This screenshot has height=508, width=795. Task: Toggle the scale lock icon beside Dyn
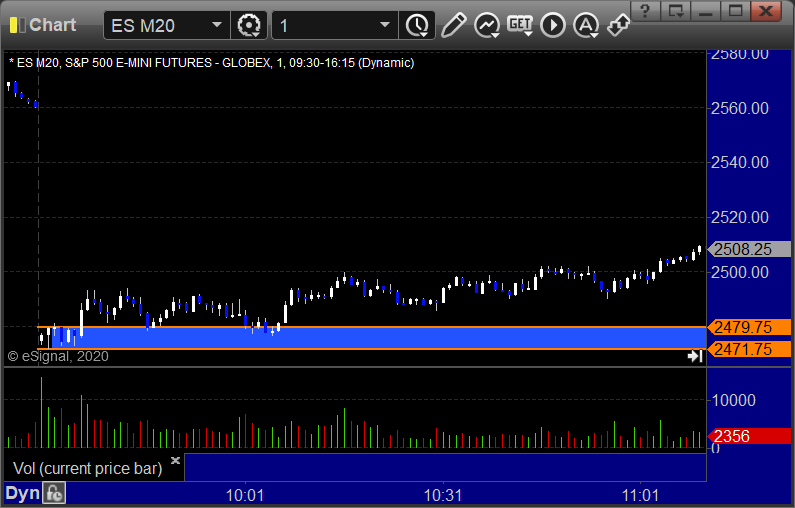point(54,493)
